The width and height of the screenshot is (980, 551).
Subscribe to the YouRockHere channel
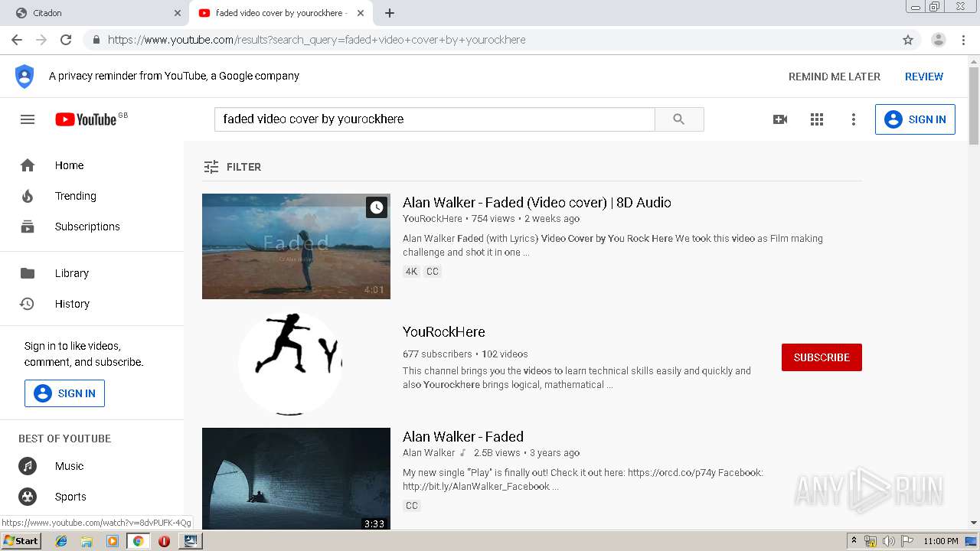(x=822, y=357)
